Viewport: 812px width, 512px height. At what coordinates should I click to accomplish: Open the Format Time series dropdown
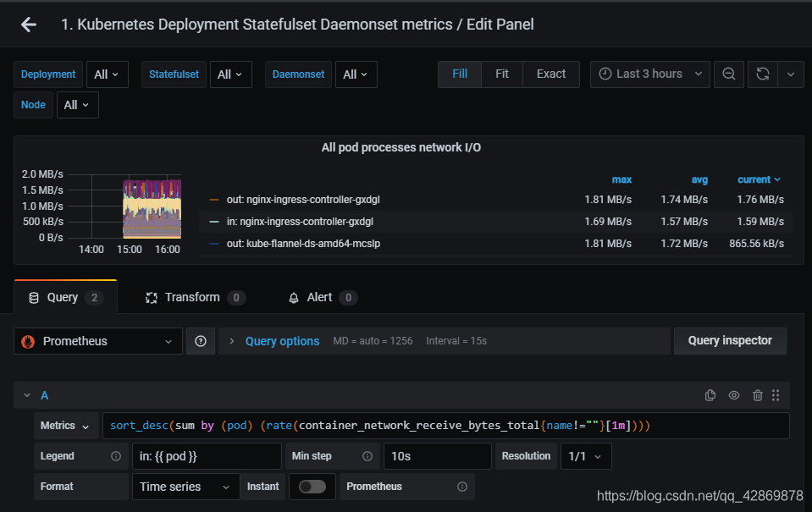tap(186, 487)
